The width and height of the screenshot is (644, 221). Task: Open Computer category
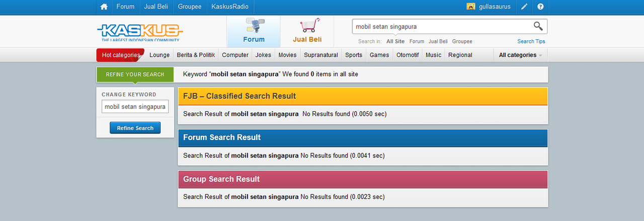pos(235,55)
